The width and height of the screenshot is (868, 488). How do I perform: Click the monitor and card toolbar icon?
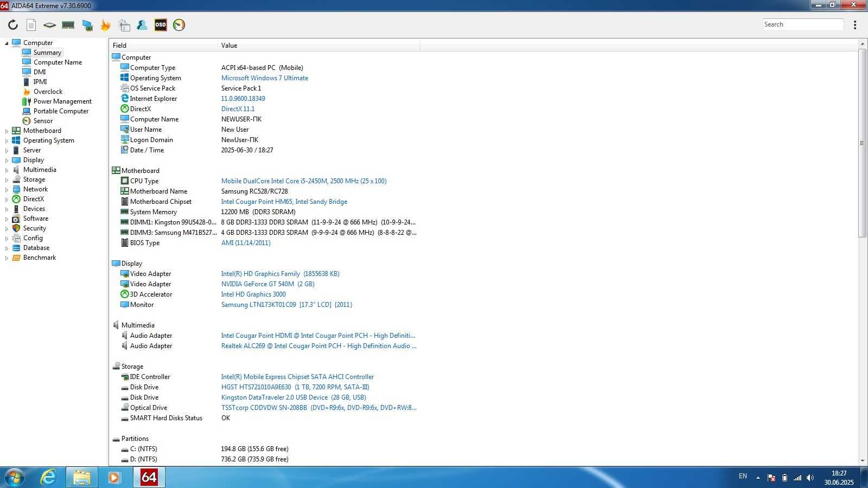point(87,25)
